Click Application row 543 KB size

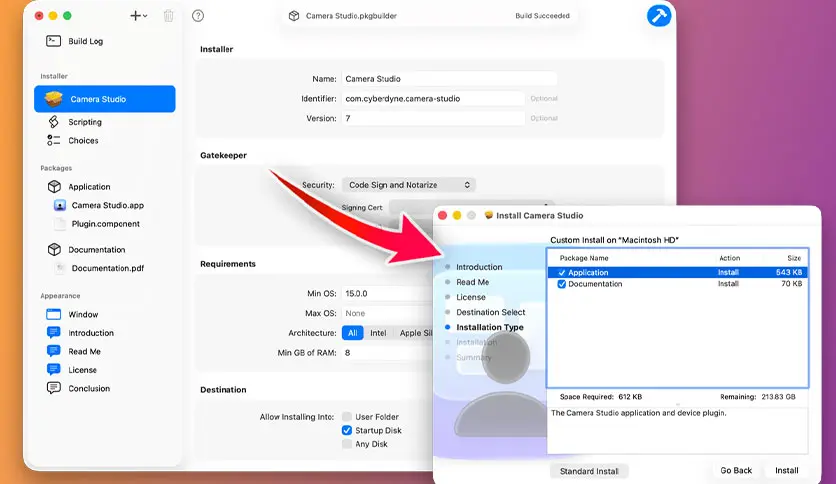(789, 272)
